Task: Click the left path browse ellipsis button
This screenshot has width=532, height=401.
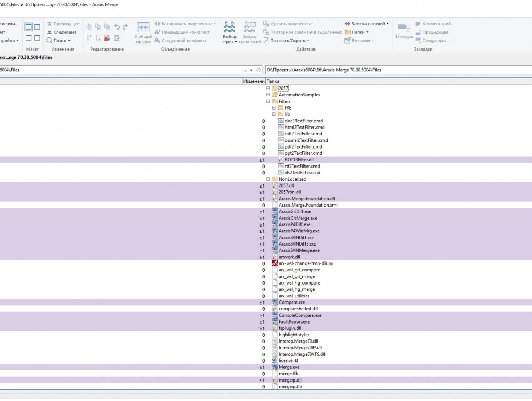Action: click(x=244, y=70)
